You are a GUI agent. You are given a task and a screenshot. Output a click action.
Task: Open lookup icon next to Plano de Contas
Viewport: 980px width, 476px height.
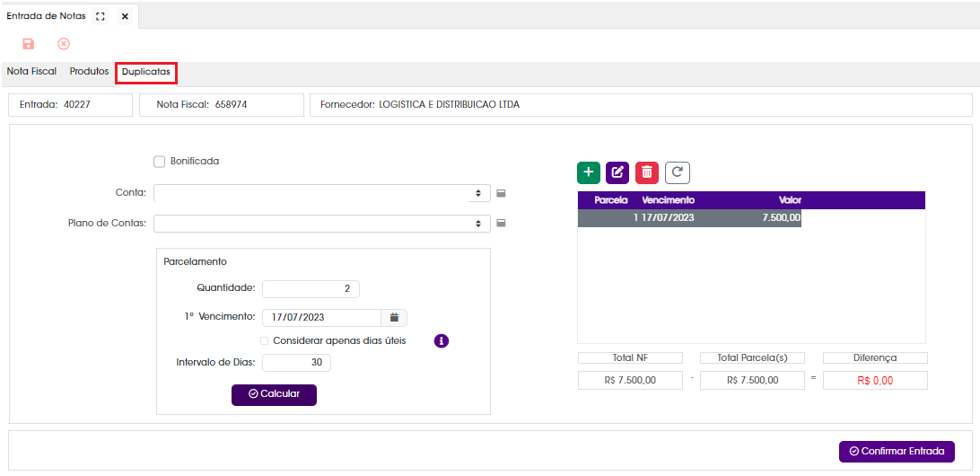[502, 223]
